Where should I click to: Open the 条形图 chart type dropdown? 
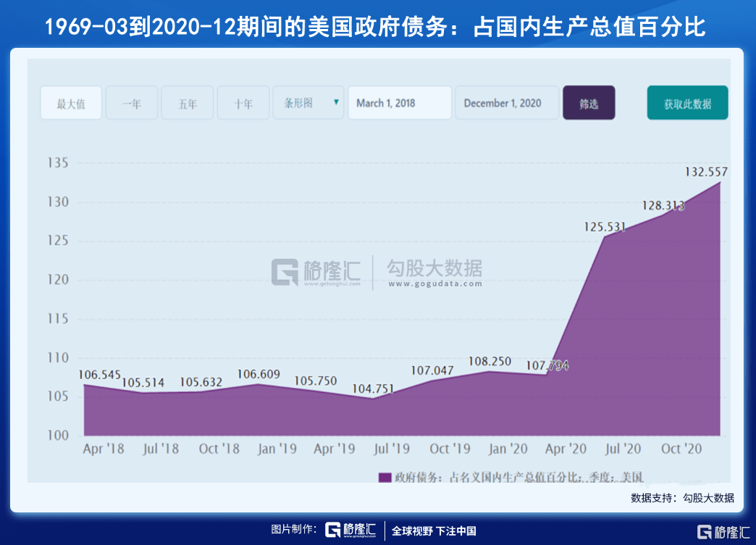click(308, 103)
